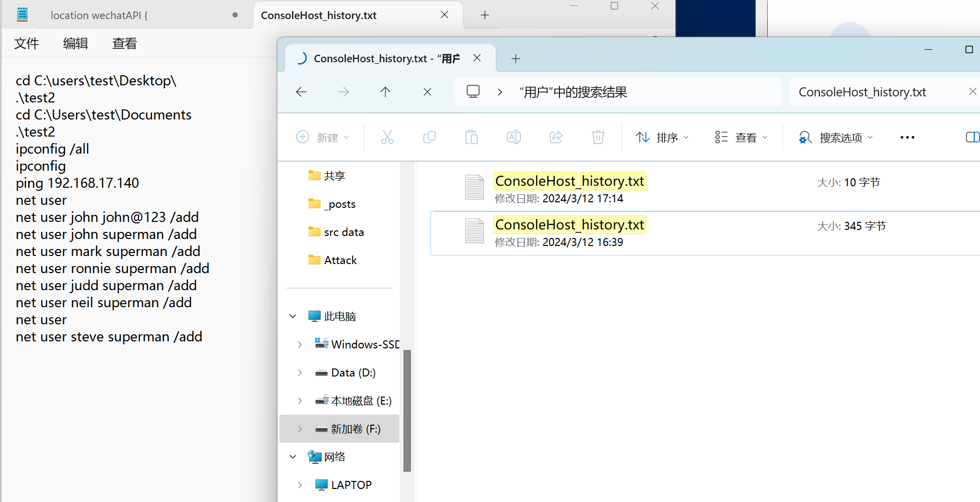This screenshot has width=980, height=502.
Task: Select Data (D:) in navigation pane
Action: [x=345, y=372]
